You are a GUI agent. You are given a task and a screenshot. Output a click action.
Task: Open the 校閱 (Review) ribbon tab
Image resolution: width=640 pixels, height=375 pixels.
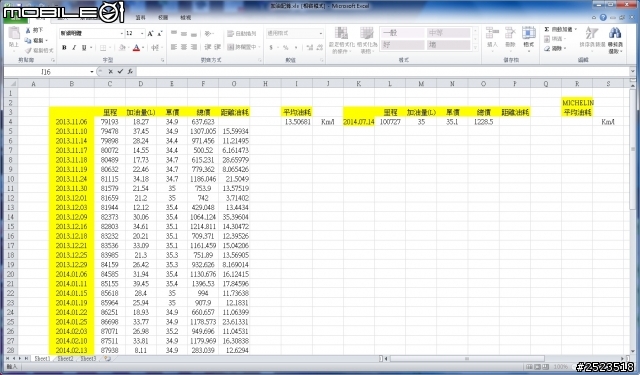pyautogui.click(x=163, y=18)
